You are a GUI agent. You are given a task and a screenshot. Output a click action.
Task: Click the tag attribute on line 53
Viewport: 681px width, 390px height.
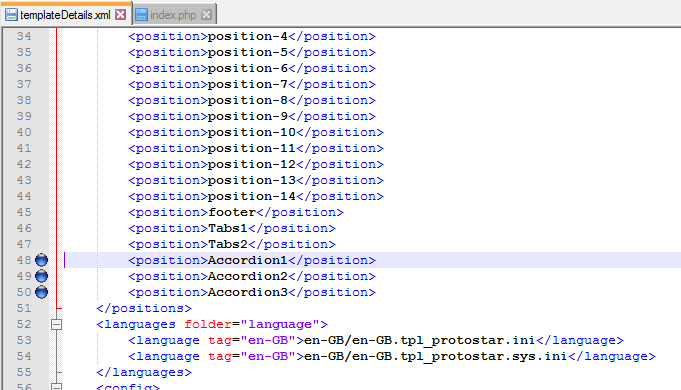[x=220, y=341]
